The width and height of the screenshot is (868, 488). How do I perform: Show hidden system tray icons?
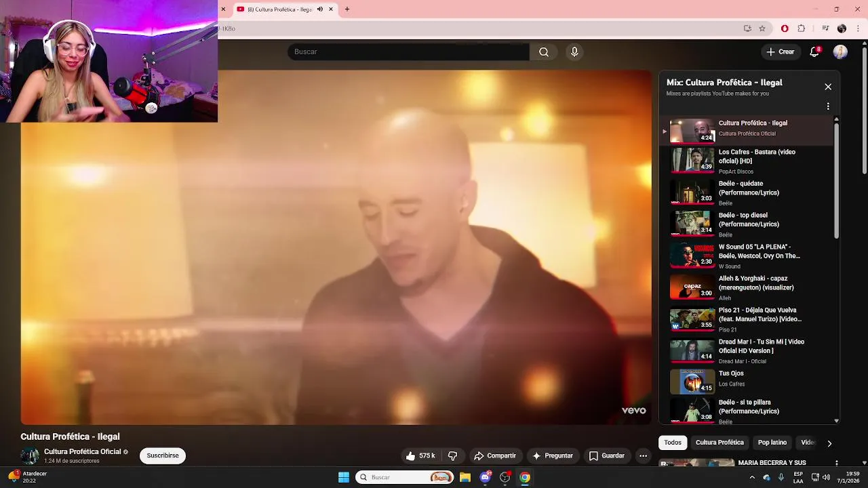(751, 477)
